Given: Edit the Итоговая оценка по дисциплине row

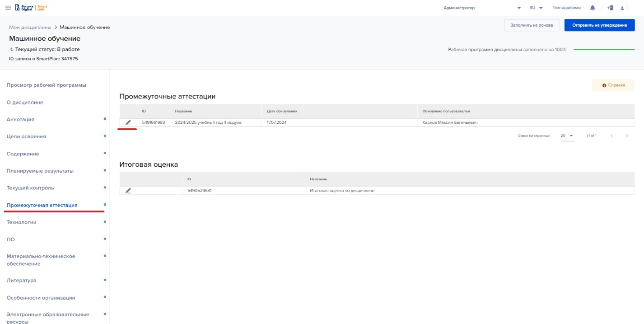Looking at the screenshot, I should tap(128, 191).
